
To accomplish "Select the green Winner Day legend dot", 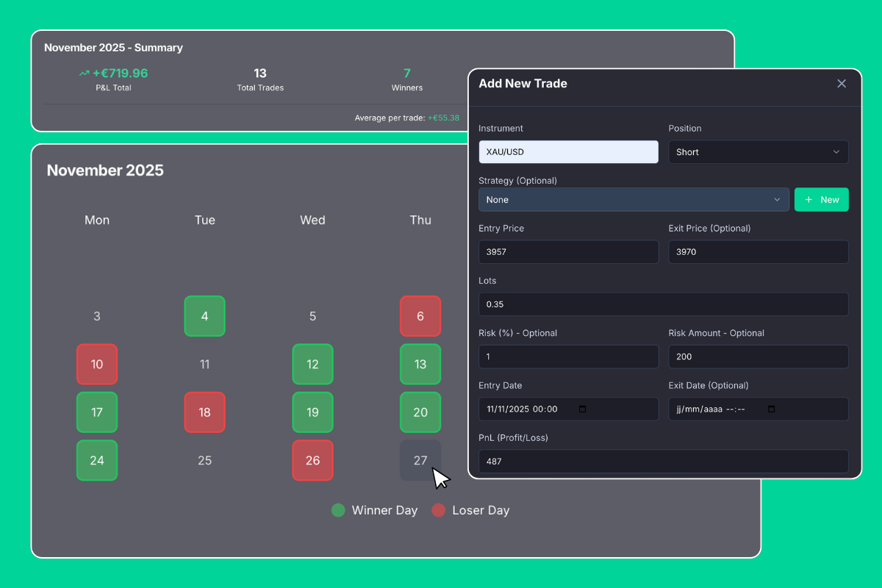I will click(337, 510).
